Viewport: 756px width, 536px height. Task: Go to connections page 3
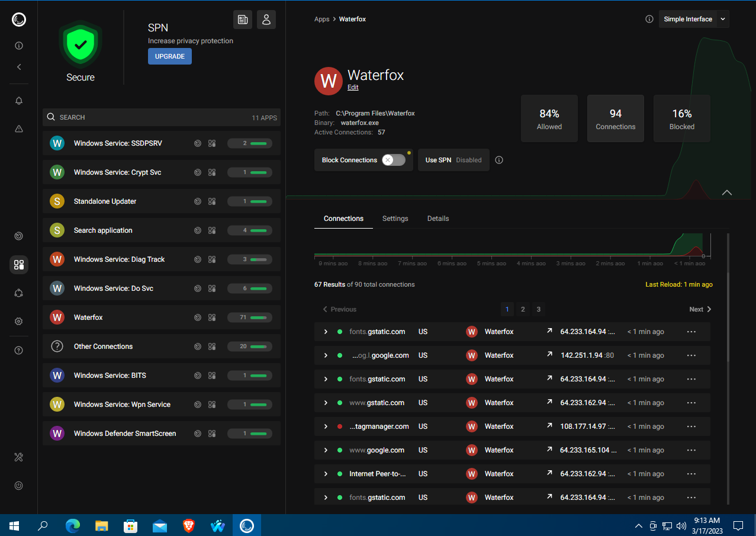538,309
